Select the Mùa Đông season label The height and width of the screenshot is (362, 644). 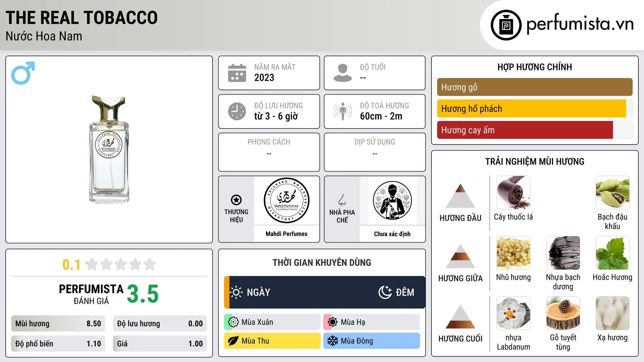click(x=357, y=341)
